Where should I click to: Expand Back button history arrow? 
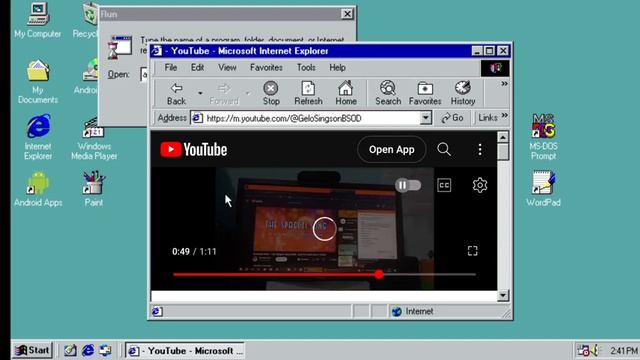pos(200,93)
